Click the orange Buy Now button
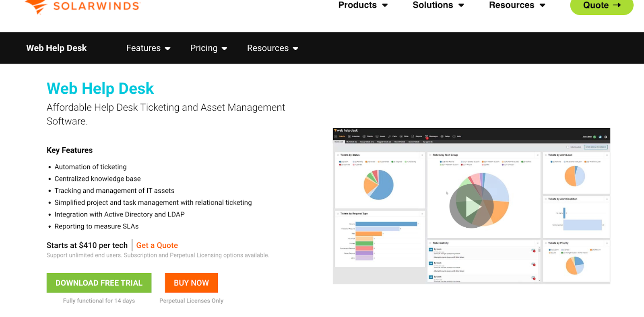This screenshot has height=317, width=644. (191, 283)
